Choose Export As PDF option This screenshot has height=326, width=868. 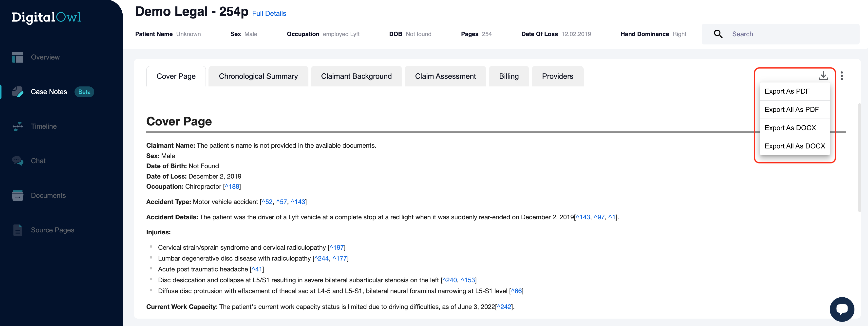pos(787,91)
